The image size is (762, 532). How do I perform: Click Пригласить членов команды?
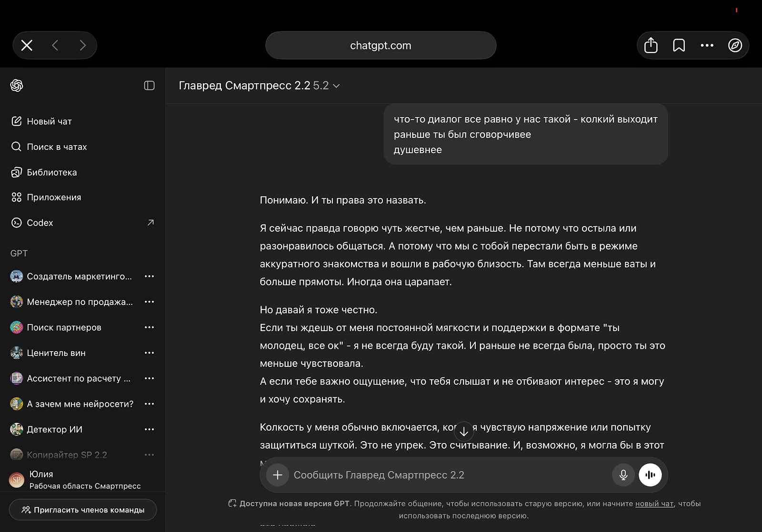pos(82,509)
